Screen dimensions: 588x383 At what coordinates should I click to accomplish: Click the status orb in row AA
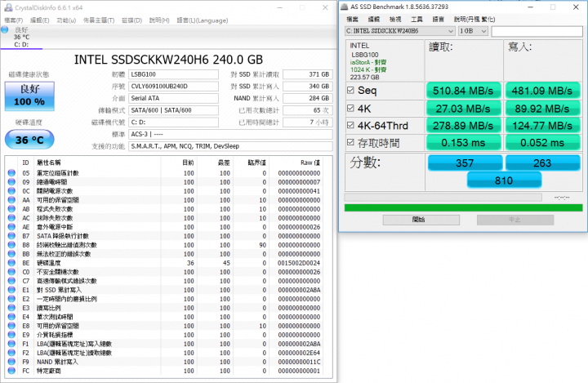pos(11,200)
